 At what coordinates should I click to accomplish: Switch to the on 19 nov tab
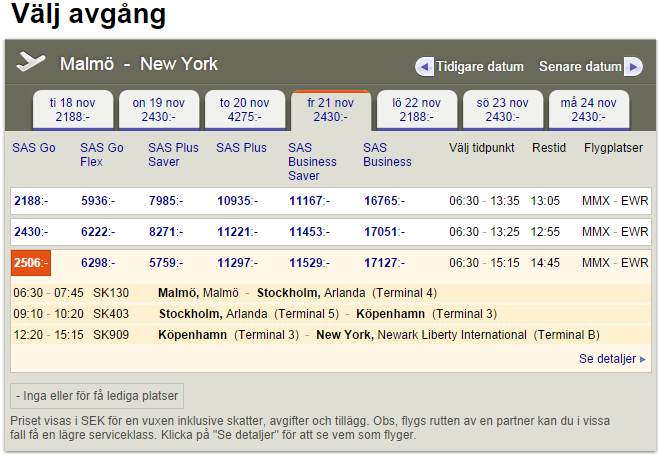[x=159, y=110]
